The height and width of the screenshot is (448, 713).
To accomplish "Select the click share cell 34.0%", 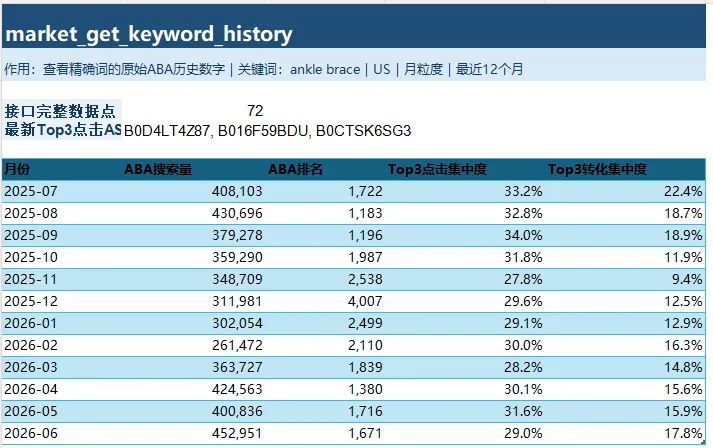I will (466, 235).
